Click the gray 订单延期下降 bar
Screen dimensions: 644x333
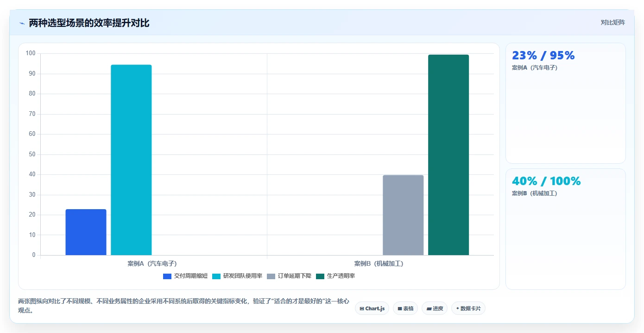click(403, 215)
